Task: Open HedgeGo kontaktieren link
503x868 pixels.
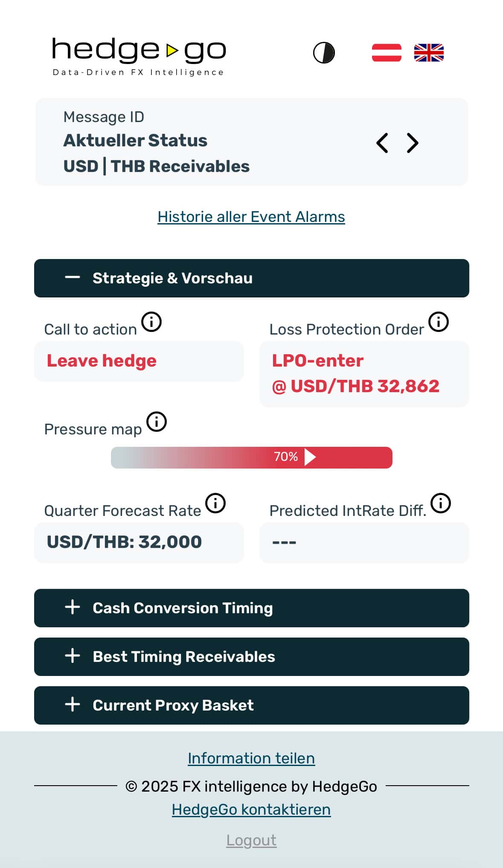Action: click(251, 810)
